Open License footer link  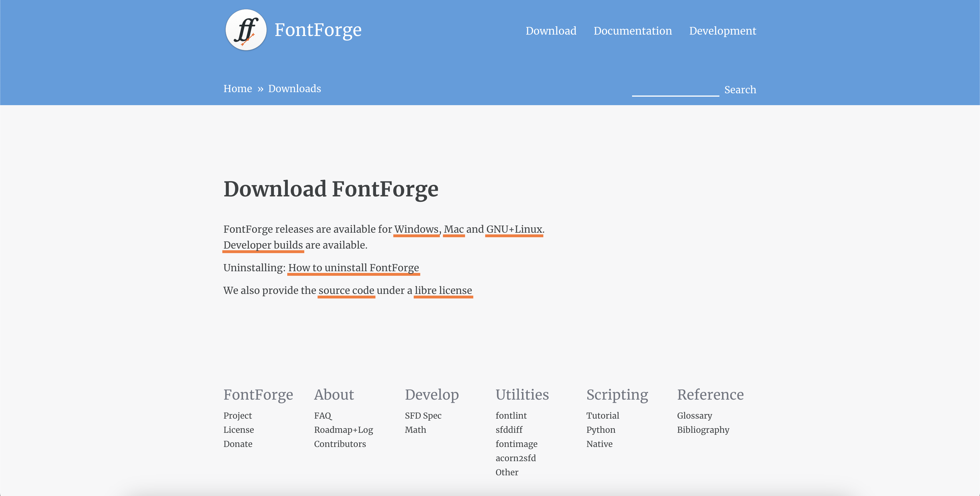tap(238, 430)
